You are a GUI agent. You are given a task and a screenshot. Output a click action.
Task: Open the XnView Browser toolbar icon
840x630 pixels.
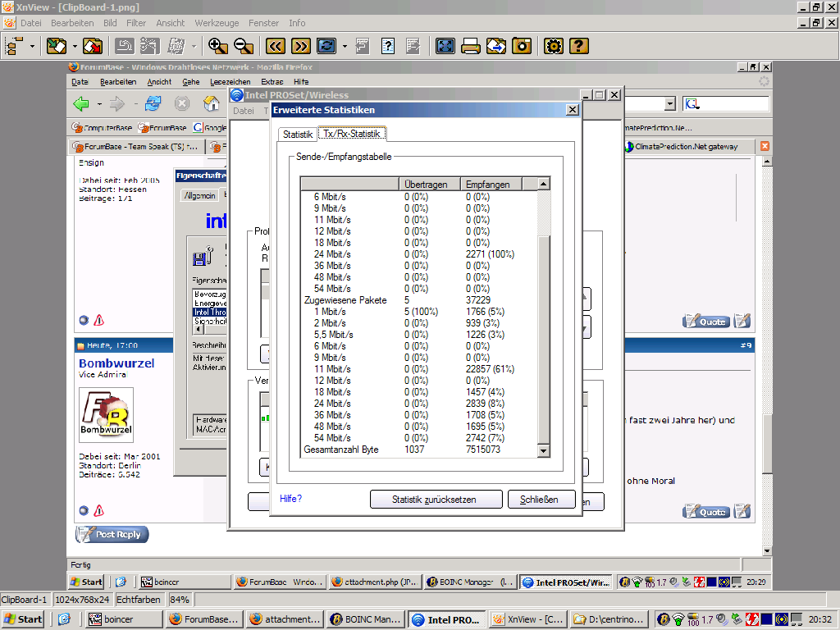(15, 46)
